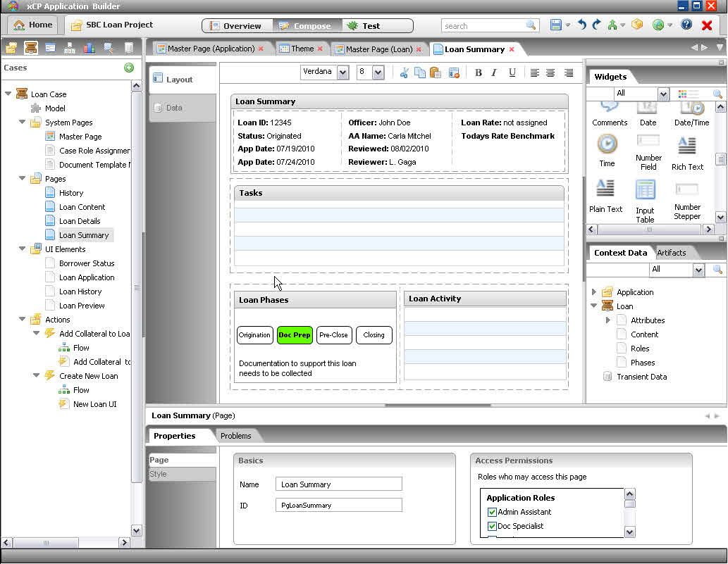Expand the Application context data node

point(594,292)
